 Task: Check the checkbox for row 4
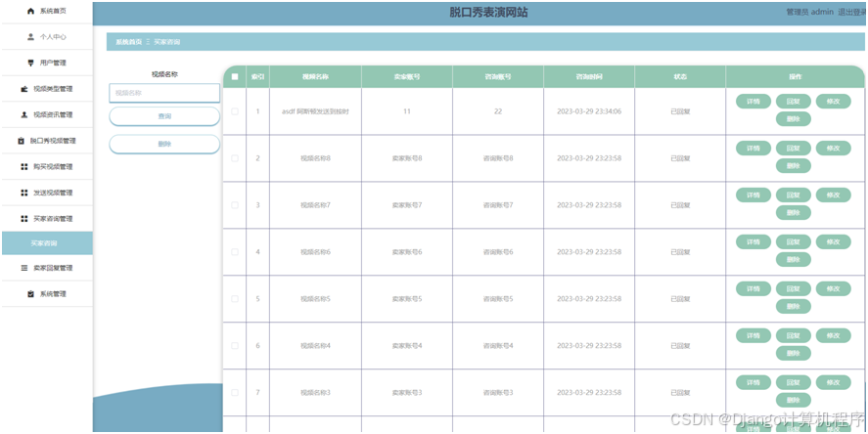coord(235,252)
